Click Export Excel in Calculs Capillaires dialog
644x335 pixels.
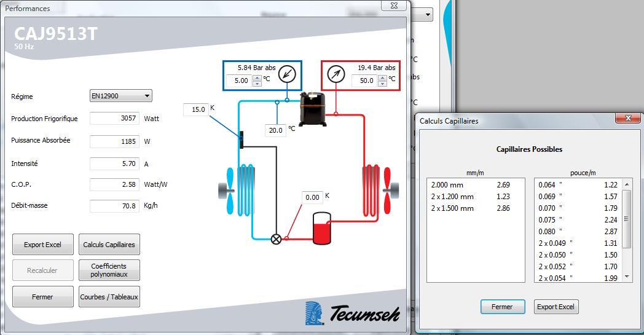(x=556, y=307)
